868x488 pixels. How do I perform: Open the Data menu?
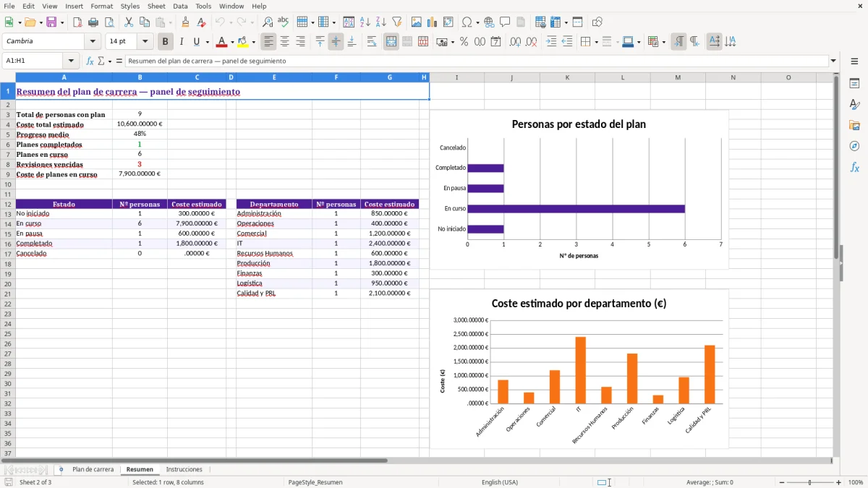tap(180, 6)
